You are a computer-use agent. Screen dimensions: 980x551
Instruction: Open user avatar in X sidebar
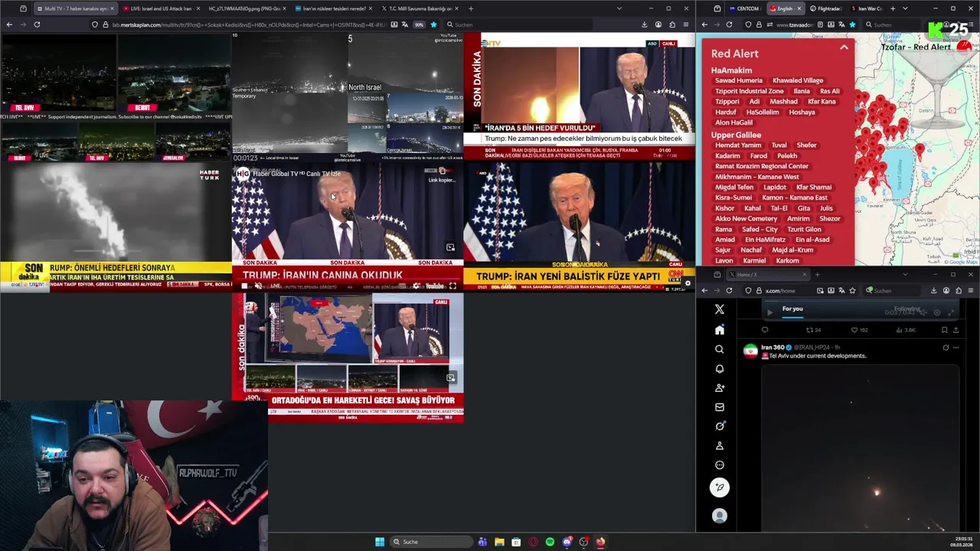coord(719,516)
